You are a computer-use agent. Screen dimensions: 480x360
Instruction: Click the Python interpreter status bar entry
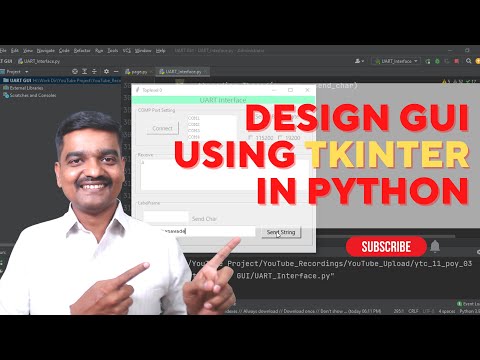(x=470, y=311)
